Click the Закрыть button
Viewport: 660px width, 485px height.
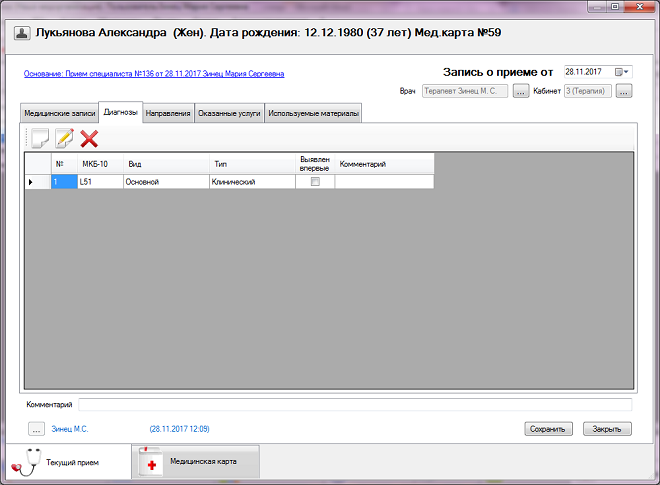607,429
